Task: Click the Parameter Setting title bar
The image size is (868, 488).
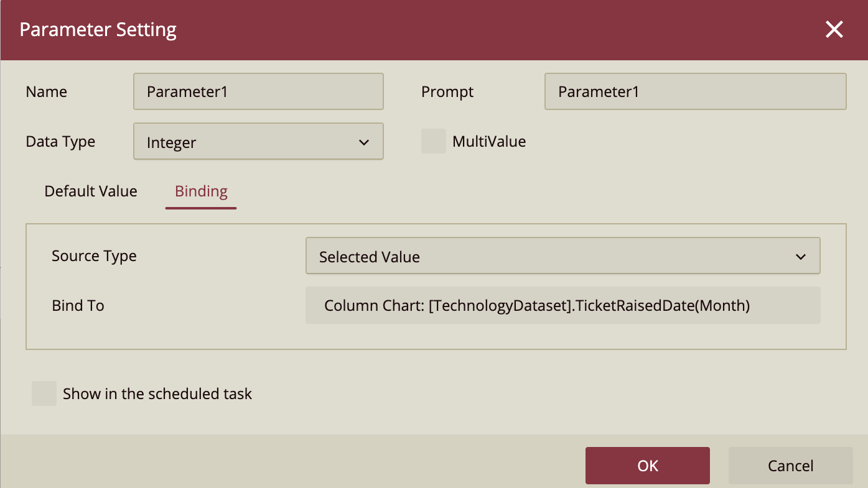Action: 98,29
